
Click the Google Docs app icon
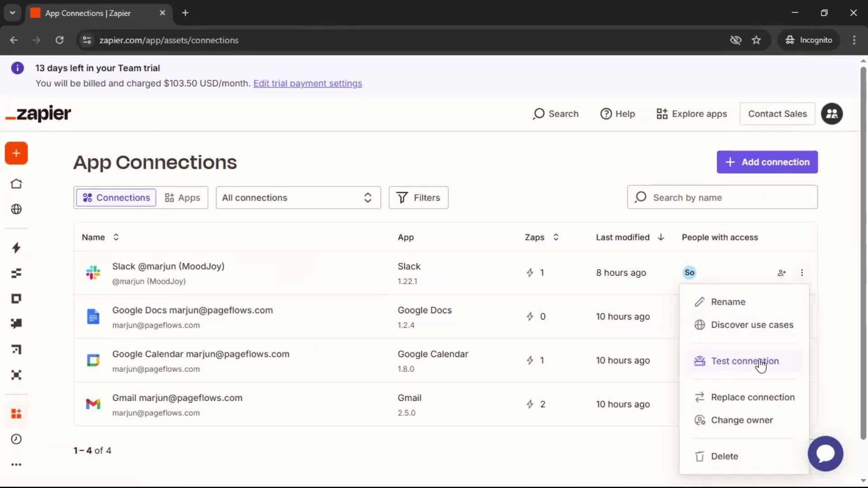93,316
